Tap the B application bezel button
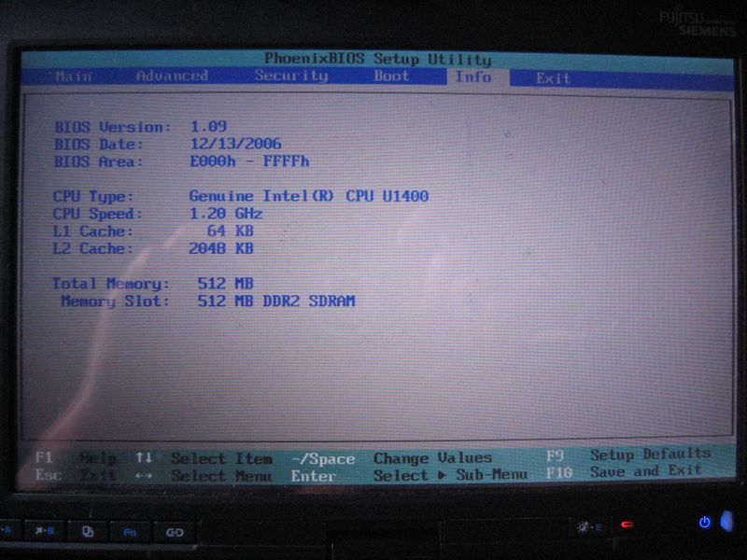 [x=44, y=531]
